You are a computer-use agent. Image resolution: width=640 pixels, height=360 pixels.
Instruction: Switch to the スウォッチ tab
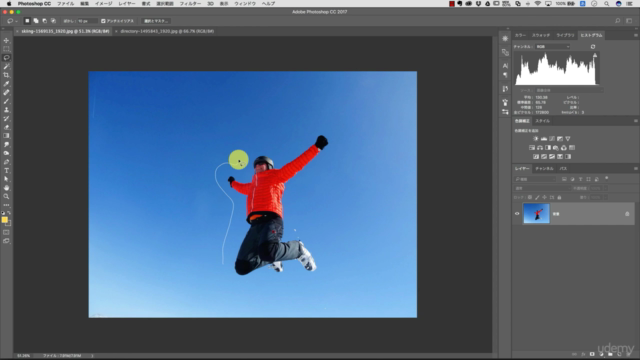pyautogui.click(x=541, y=36)
